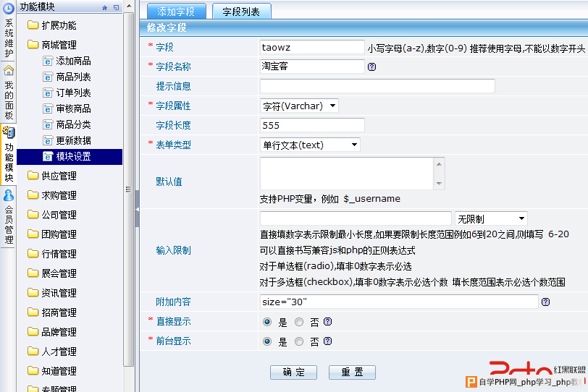Open the 表单类型 text dropdown
Viewport: 588px width, 392px height.
point(310,145)
